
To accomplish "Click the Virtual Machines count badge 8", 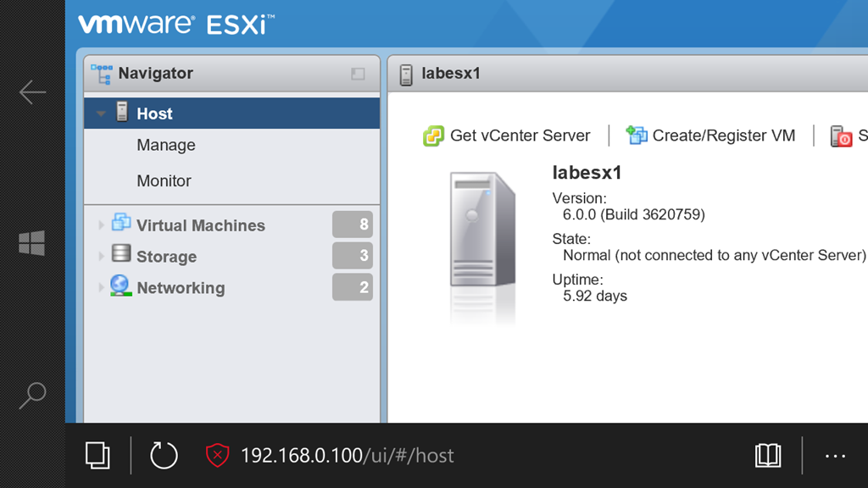I will [x=353, y=224].
